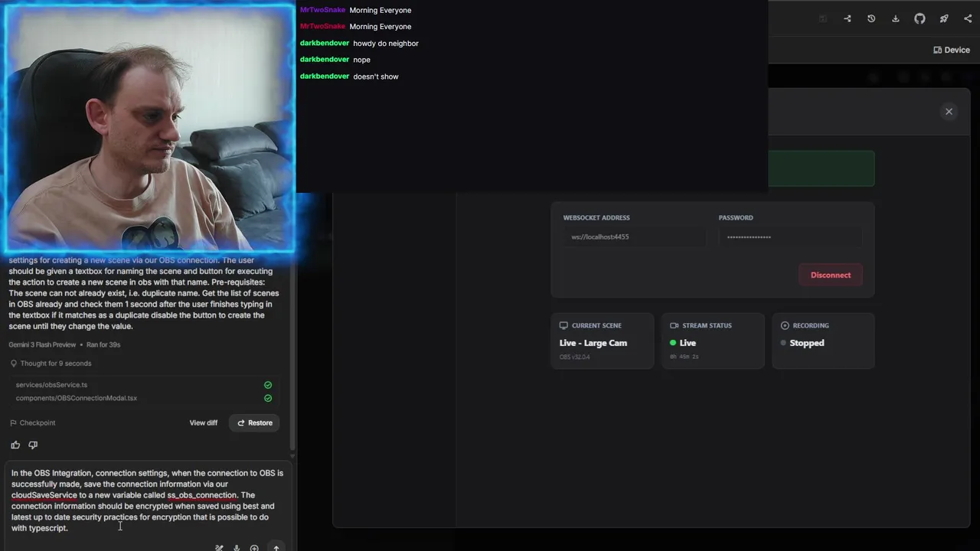Screen dimensions: 980x551
Task: Click darkbendover's 'nope' chat message
Action: click(361, 60)
